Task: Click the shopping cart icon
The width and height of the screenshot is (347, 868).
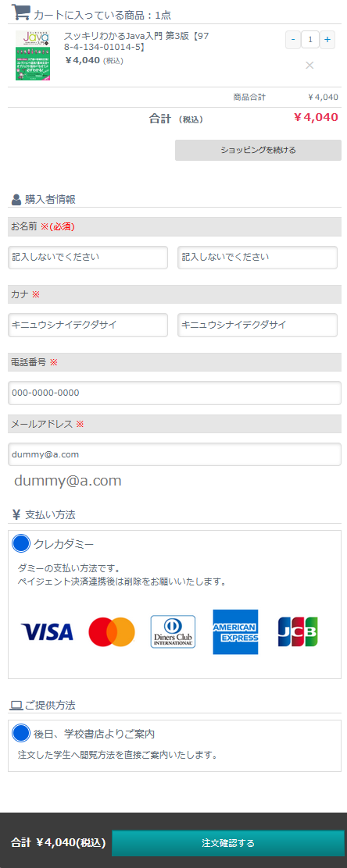Action: (x=21, y=12)
